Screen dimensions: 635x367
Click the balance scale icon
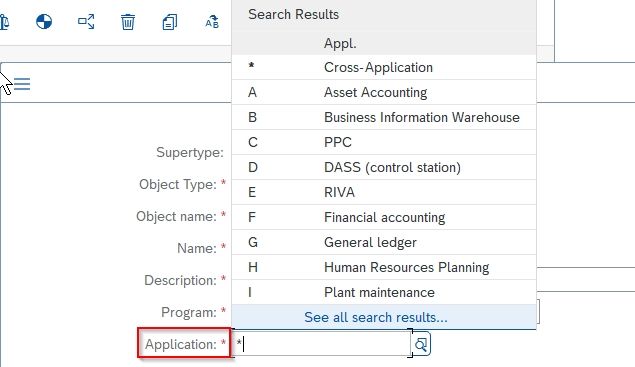click(4, 22)
